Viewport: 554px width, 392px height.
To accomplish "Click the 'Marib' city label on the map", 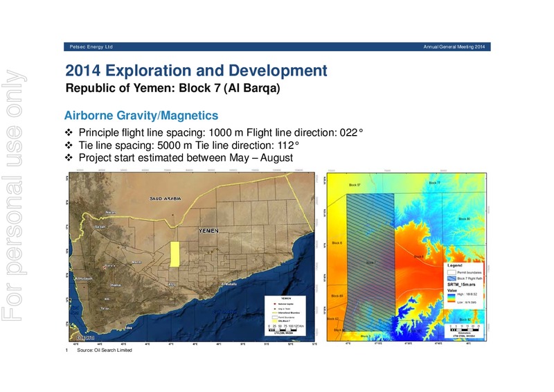I will coord(136,262).
